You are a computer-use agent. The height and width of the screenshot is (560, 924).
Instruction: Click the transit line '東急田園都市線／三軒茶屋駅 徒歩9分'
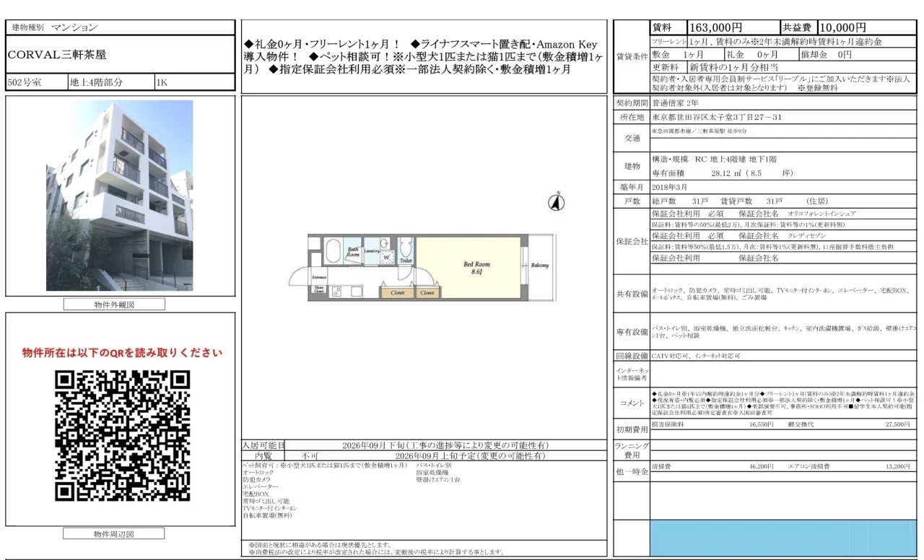pyautogui.click(x=699, y=131)
